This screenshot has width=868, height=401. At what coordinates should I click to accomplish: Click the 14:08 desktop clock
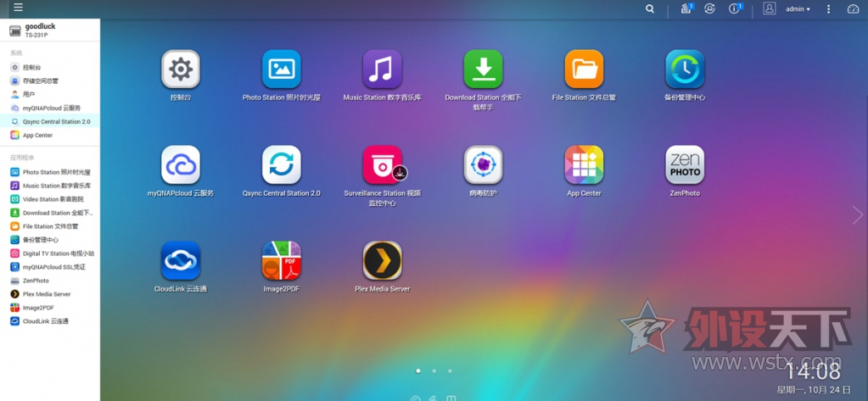click(813, 371)
